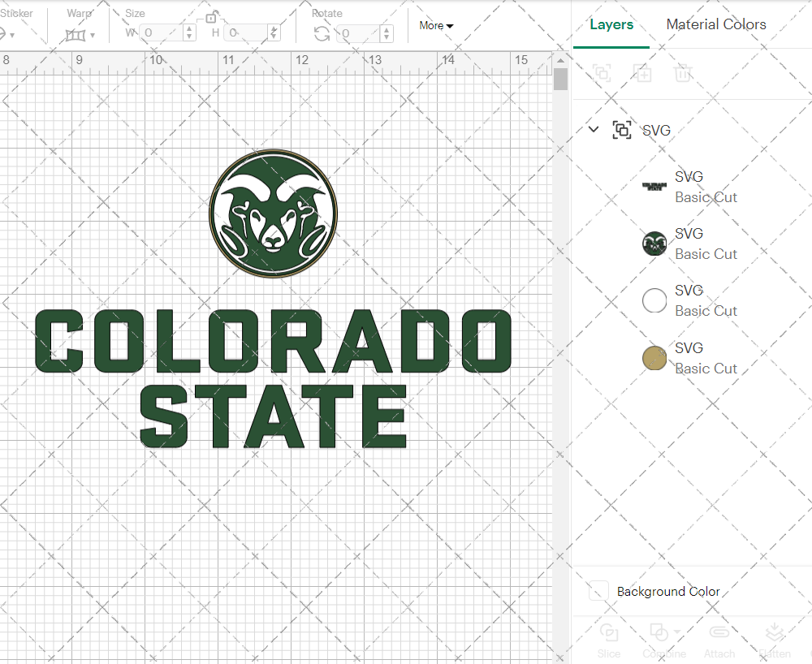Screen dimensions: 812x664
Task: Adjust the rotate stepper arrows
Action: coord(387,33)
